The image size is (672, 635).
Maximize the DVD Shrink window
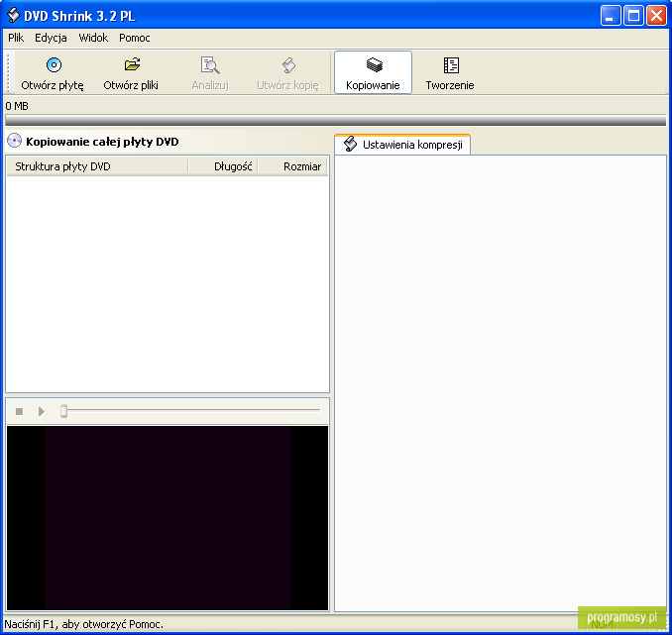point(633,16)
